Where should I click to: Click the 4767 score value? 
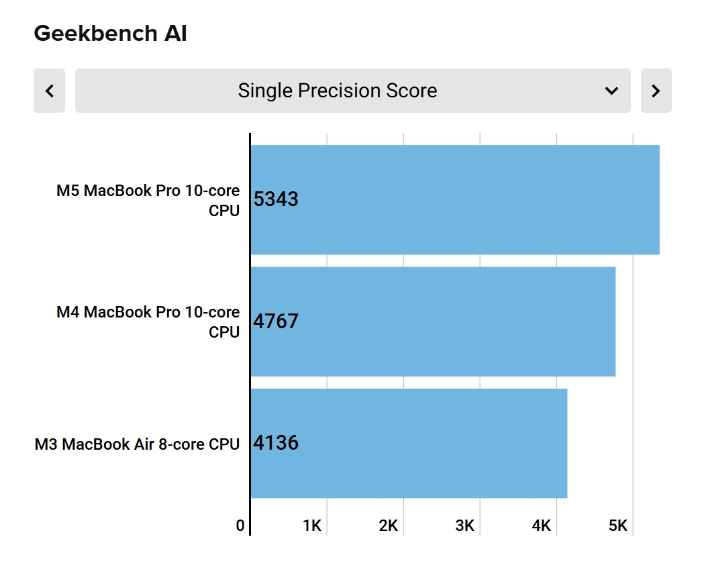pos(276,322)
